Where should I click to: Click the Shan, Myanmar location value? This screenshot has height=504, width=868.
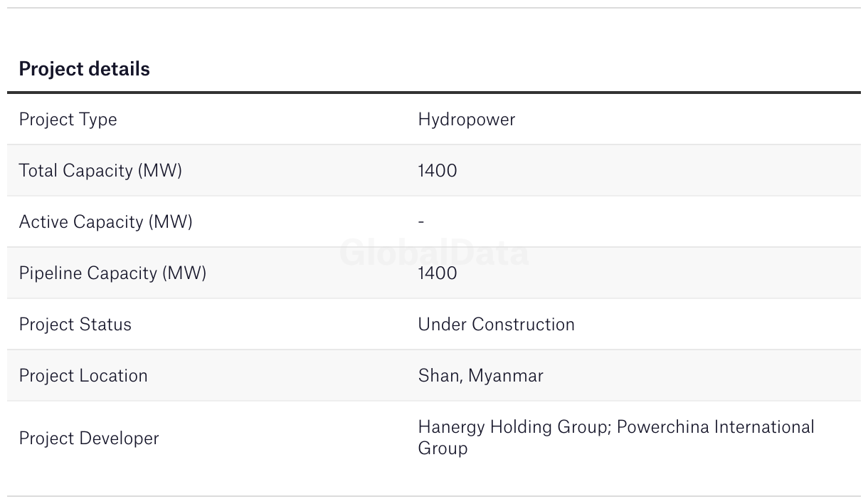point(480,376)
